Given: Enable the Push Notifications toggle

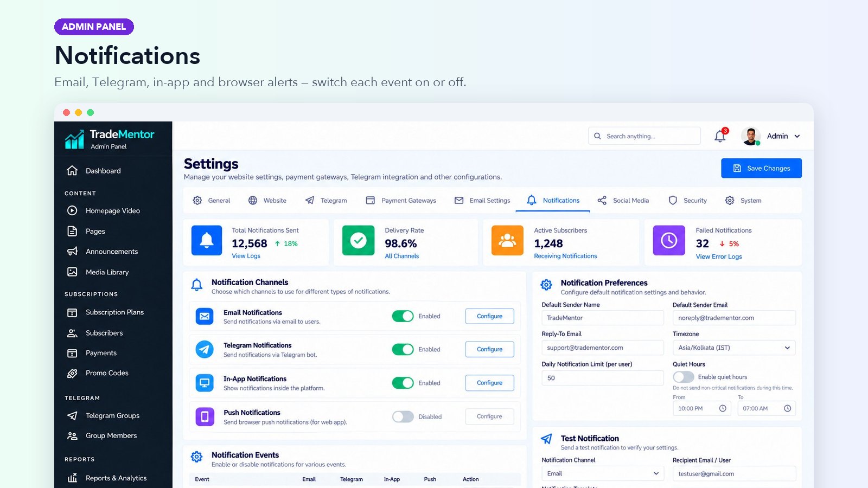Looking at the screenshot, I should coord(403,416).
